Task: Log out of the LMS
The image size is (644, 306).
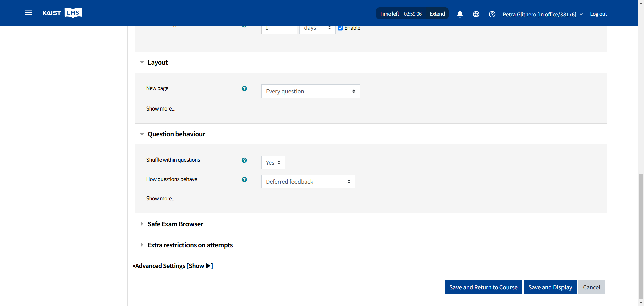Action: [x=599, y=14]
